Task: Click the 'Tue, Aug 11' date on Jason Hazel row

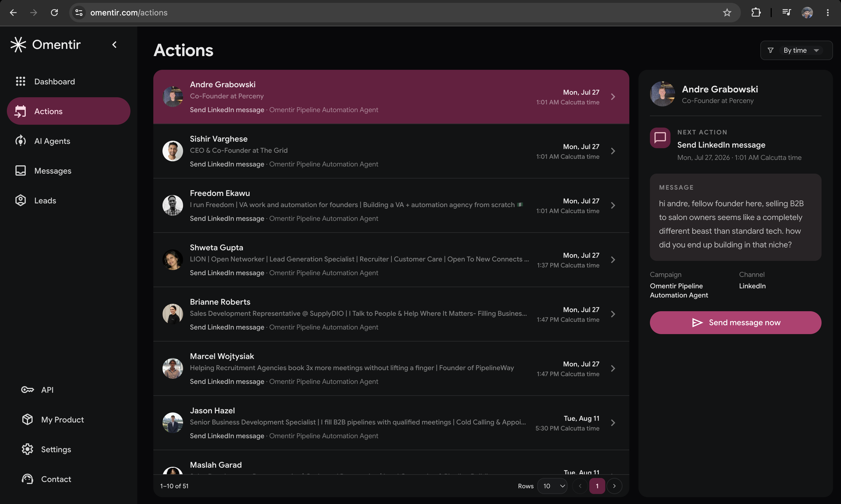Action: point(582,418)
